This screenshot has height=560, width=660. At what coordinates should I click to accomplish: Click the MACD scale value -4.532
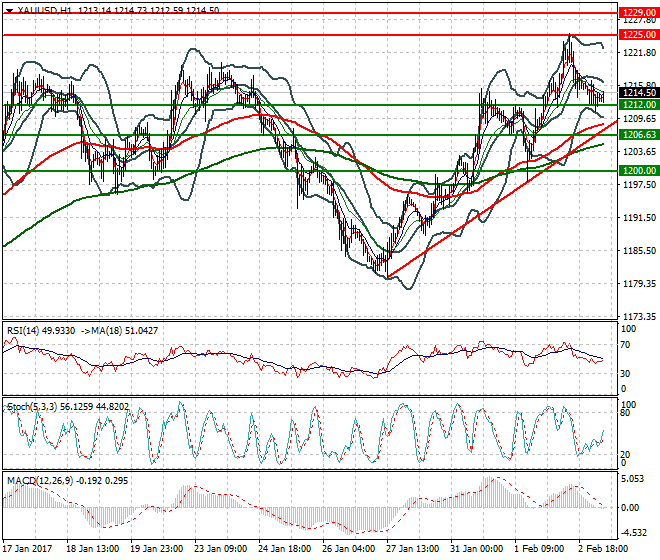pos(634,533)
